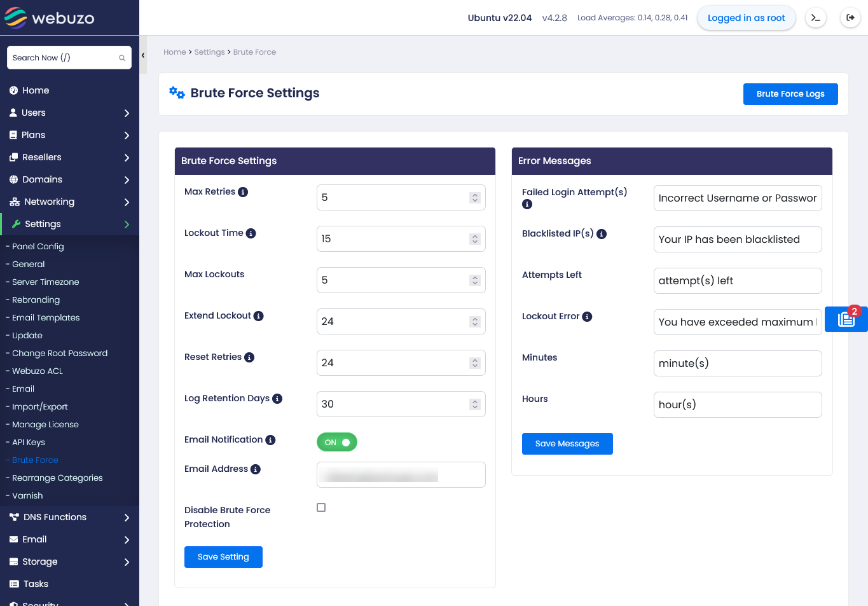
Task: Expand the Plans submenu chevron
Action: [127, 135]
